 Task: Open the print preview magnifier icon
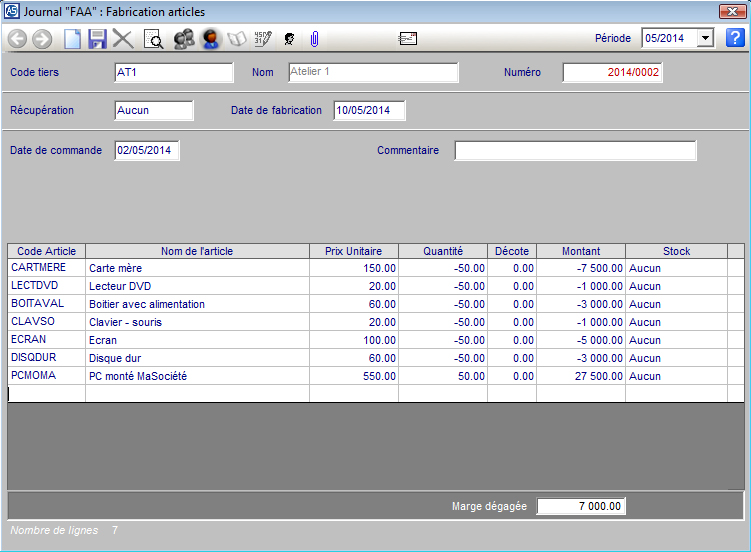point(154,39)
